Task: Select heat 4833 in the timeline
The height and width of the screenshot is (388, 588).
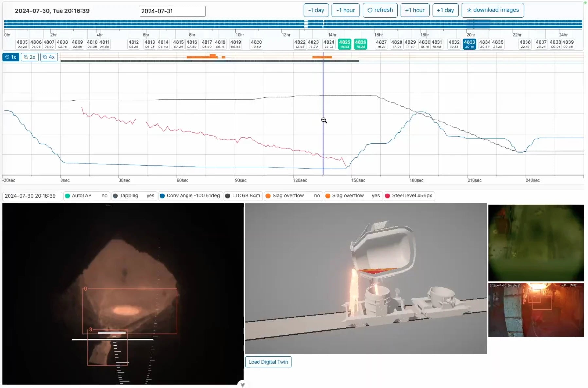Action: (469, 44)
